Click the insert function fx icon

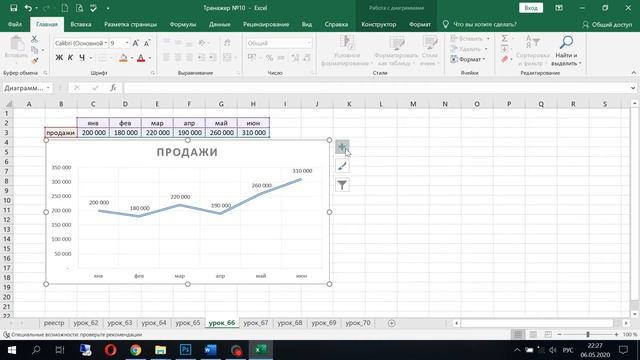tap(113, 88)
